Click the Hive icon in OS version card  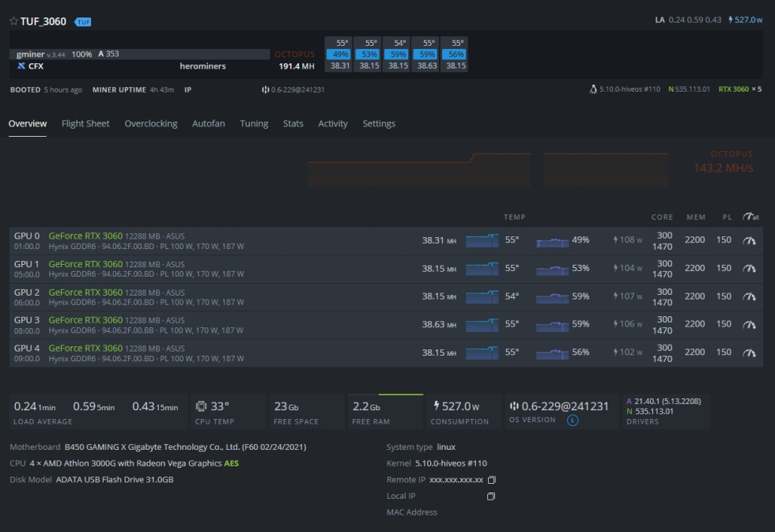pyautogui.click(x=514, y=406)
